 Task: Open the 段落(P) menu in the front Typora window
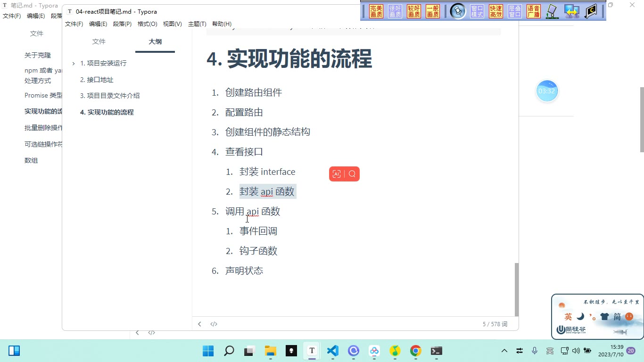click(x=122, y=24)
